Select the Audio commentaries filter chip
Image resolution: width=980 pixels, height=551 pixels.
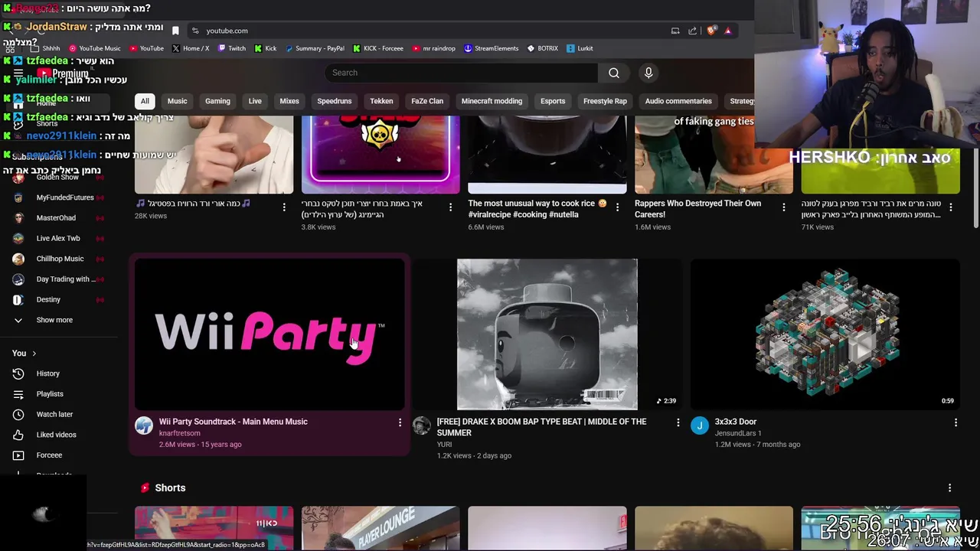pyautogui.click(x=678, y=101)
